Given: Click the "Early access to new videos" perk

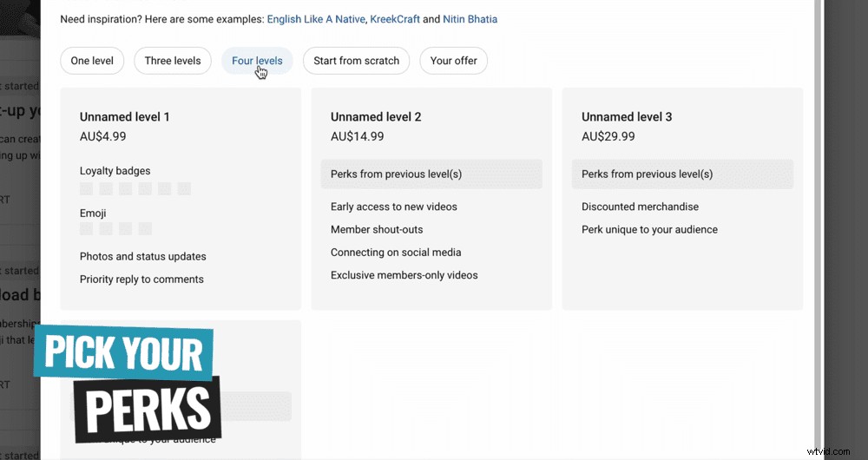Looking at the screenshot, I should pos(394,207).
